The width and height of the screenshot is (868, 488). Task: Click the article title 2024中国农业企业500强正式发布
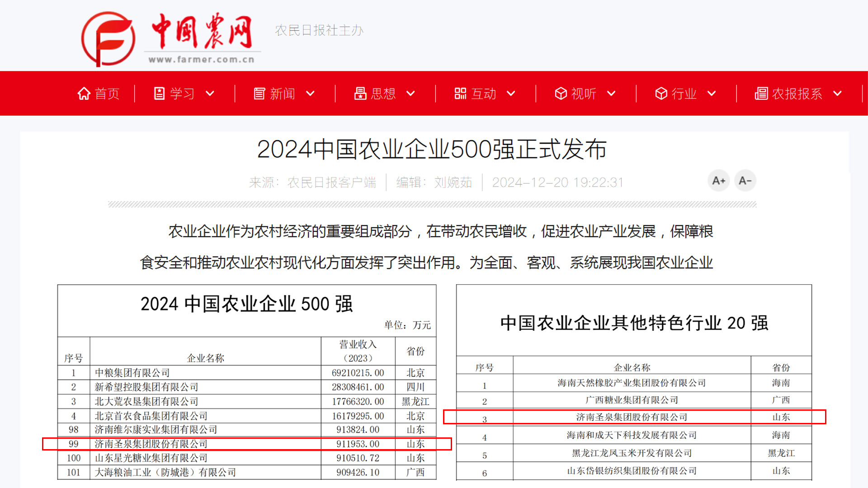(432, 149)
